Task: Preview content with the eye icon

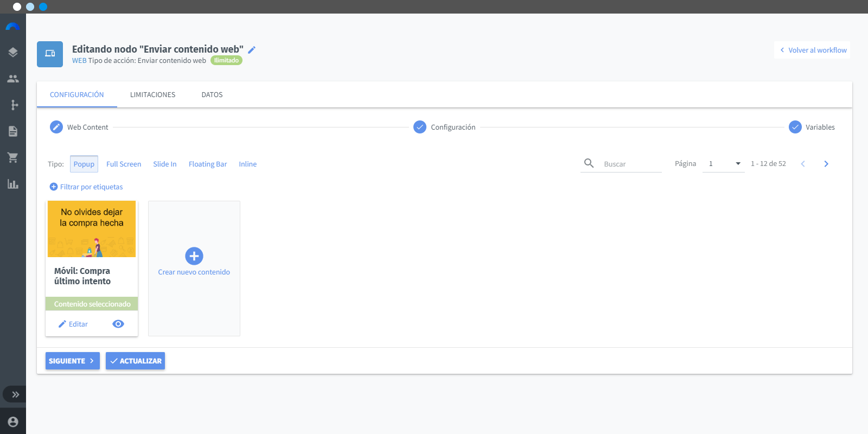Action: point(118,324)
